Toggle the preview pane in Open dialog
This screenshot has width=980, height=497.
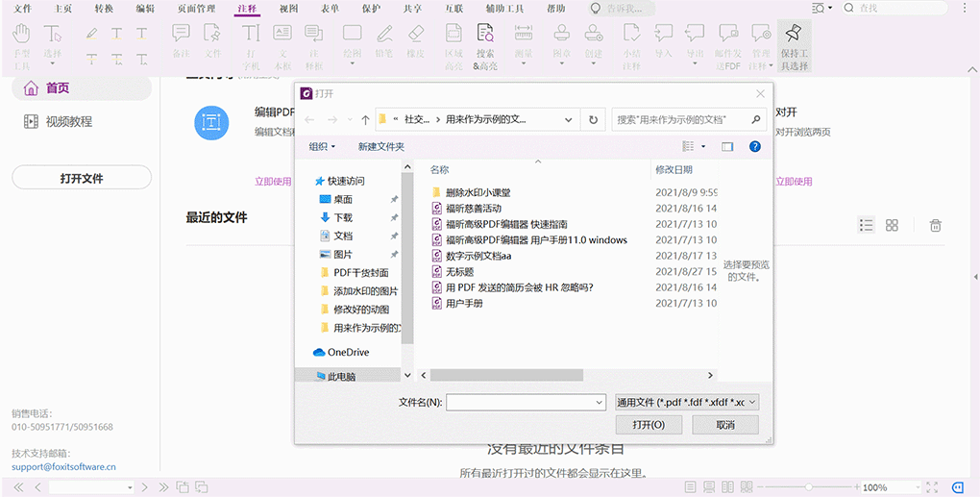click(x=727, y=146)
